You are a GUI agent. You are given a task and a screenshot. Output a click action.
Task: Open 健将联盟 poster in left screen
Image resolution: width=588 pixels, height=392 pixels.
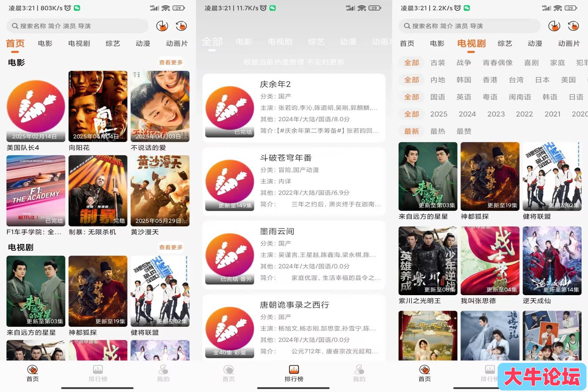(160, 291)
